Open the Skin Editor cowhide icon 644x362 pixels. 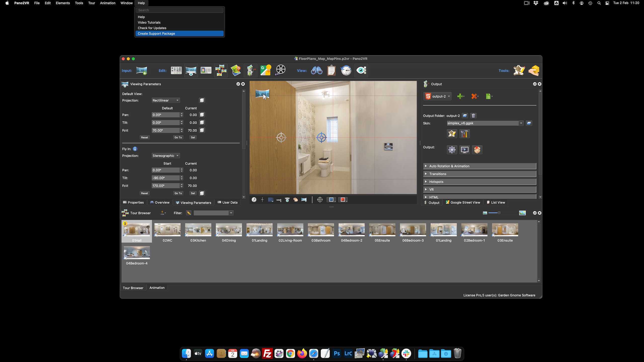point(519,70)
